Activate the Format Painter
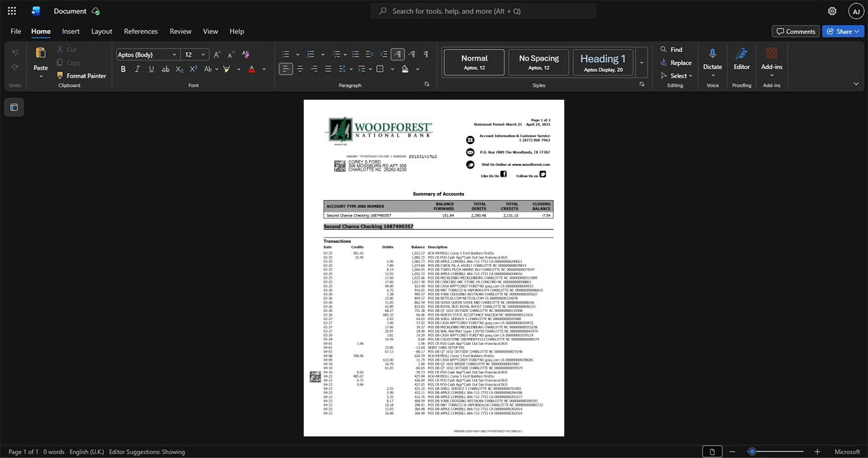 pos(81,76)
